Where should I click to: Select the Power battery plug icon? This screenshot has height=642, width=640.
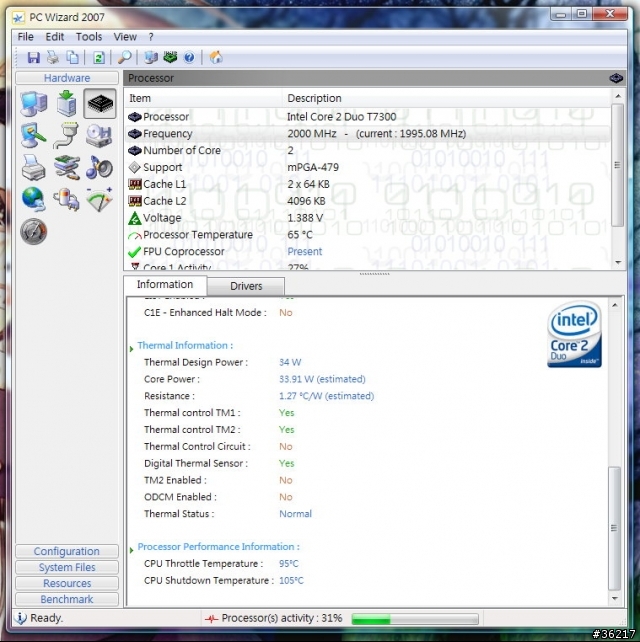(x=66, y=199)
